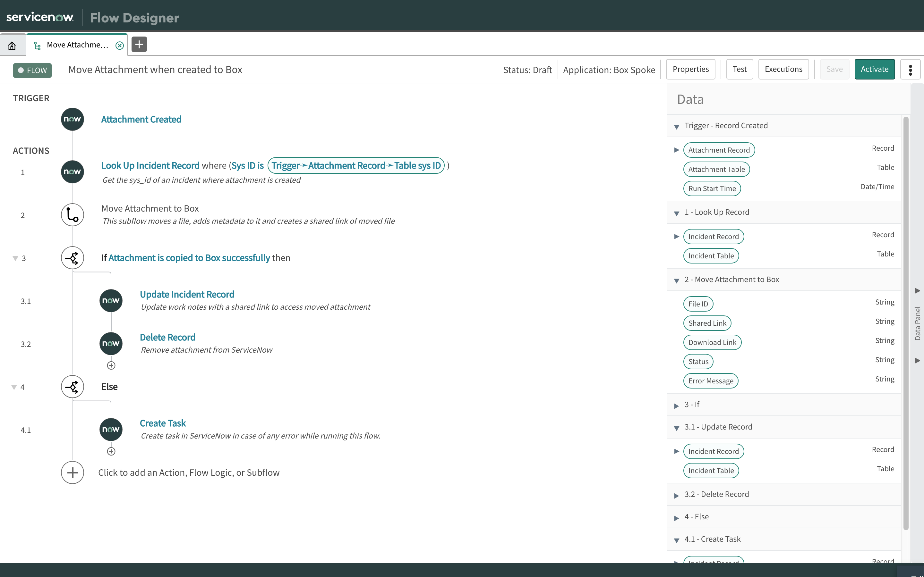924x577 pixels.
Task: Open the Executions view
Action: click(783, 70)
